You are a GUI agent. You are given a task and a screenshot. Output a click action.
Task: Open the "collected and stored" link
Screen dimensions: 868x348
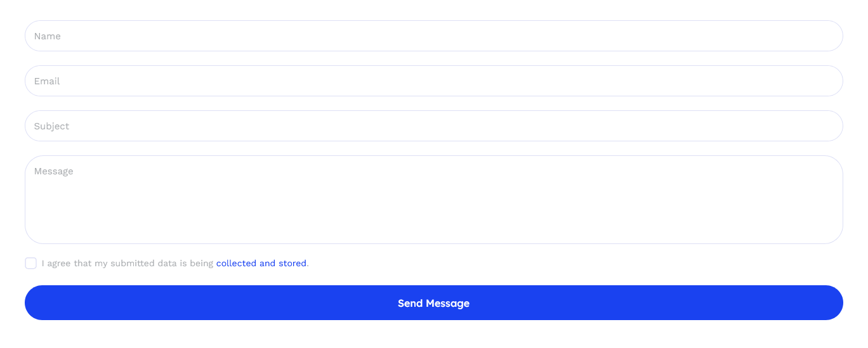[261, 263]
